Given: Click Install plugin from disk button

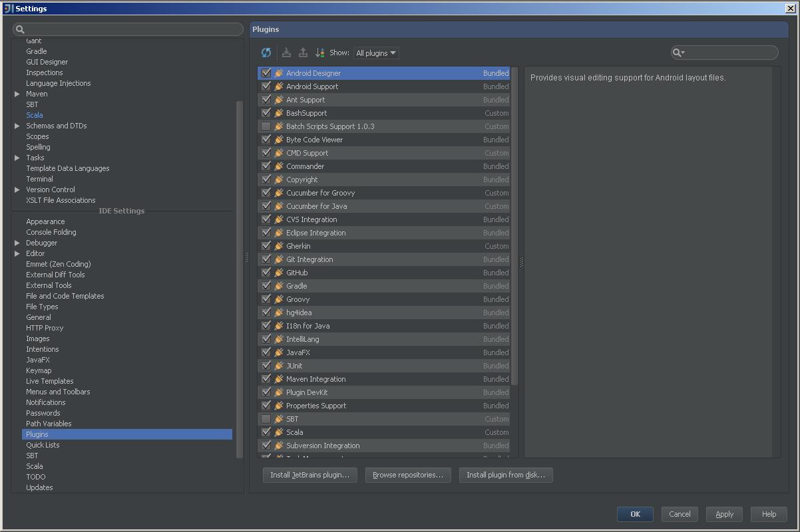Looking at the screenshot, I should pyautogui.click(x=506, y=475).
